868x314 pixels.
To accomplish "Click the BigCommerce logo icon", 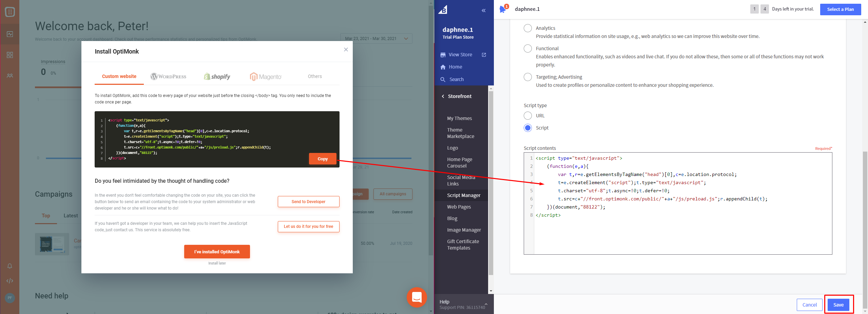I will coord(443,10).
